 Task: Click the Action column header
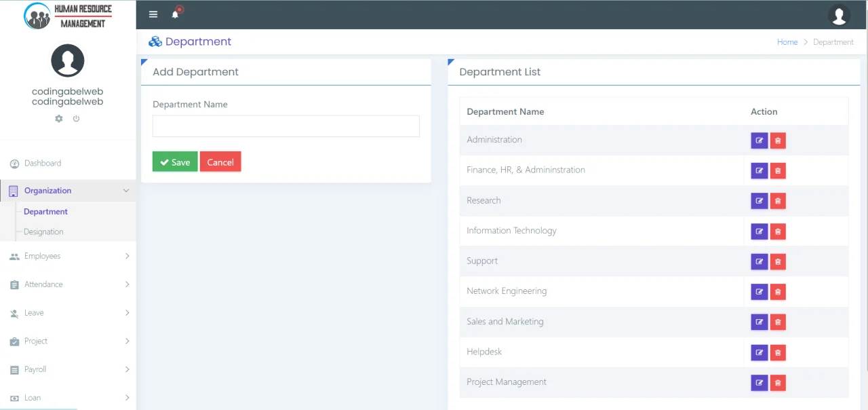click(x=764, y=112)
